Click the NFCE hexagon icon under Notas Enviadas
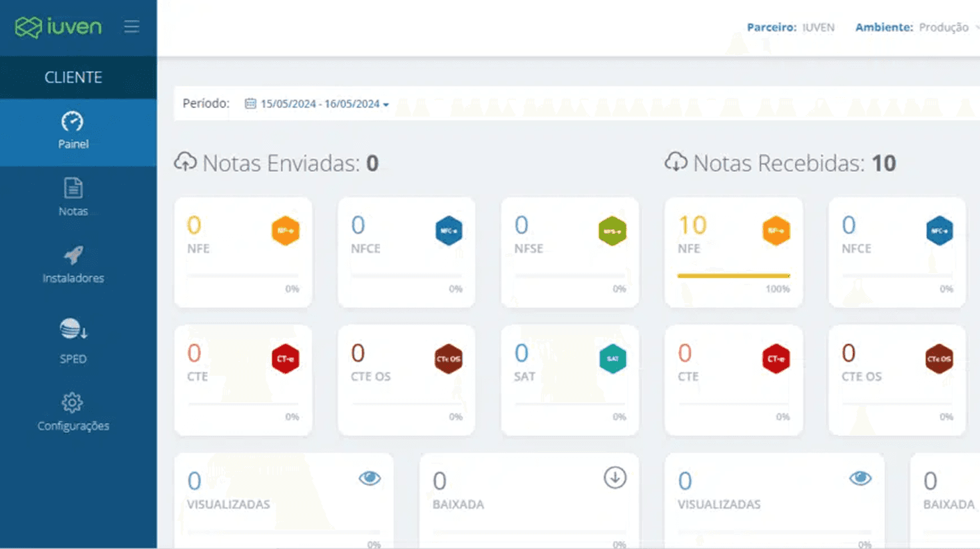 tap(449, 231)
